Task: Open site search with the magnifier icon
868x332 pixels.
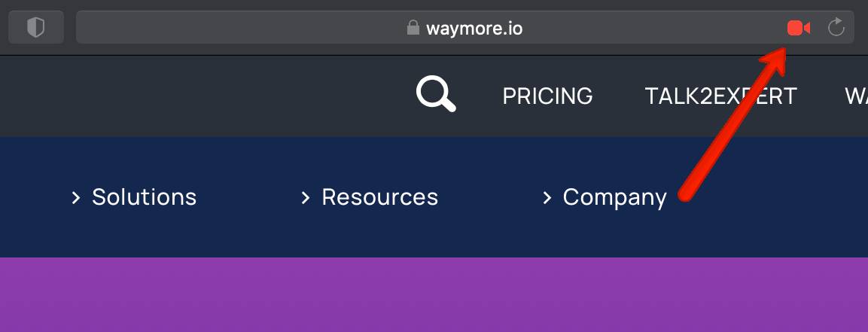Action: coord(436,94)
